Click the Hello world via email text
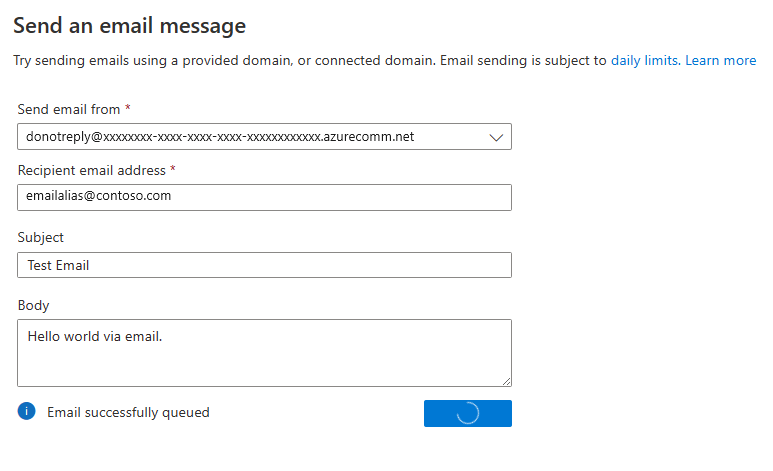 (95, 336)
